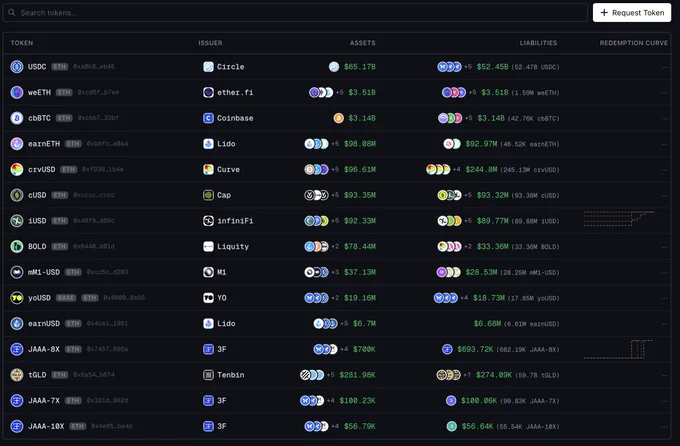The image size is (680, 446).
Task: Click the crvUSD token icon
Action: click(17, 169)
